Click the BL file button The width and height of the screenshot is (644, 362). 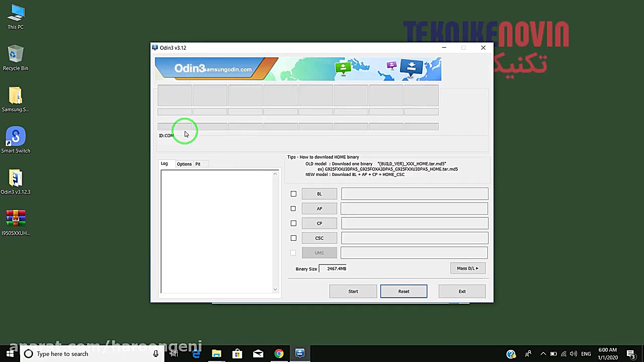[x=319, y=194]
